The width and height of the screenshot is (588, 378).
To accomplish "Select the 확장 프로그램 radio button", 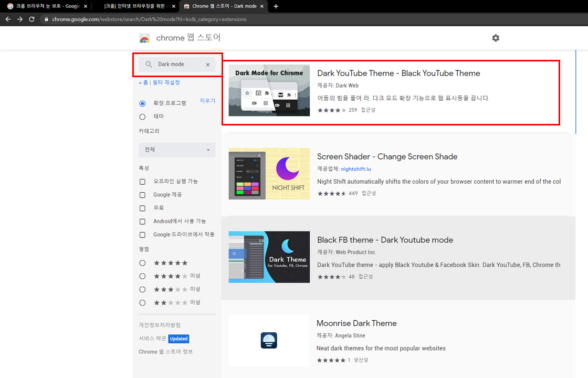I will (142, 103).
